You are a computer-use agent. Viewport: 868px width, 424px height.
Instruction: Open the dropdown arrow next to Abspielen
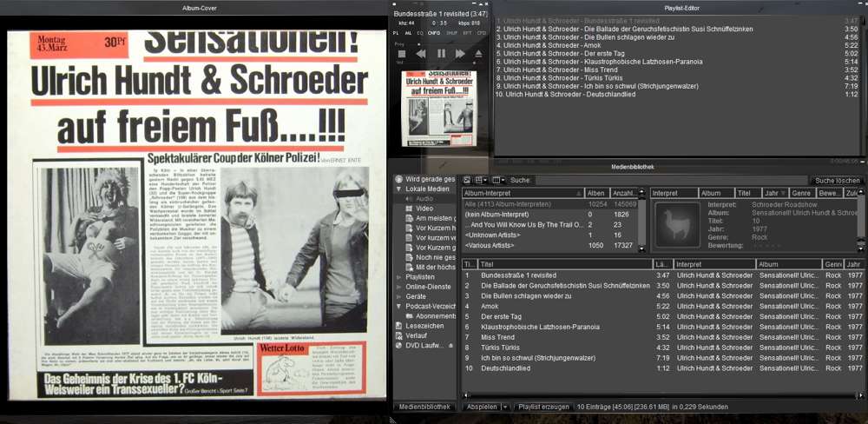point(503,407)
